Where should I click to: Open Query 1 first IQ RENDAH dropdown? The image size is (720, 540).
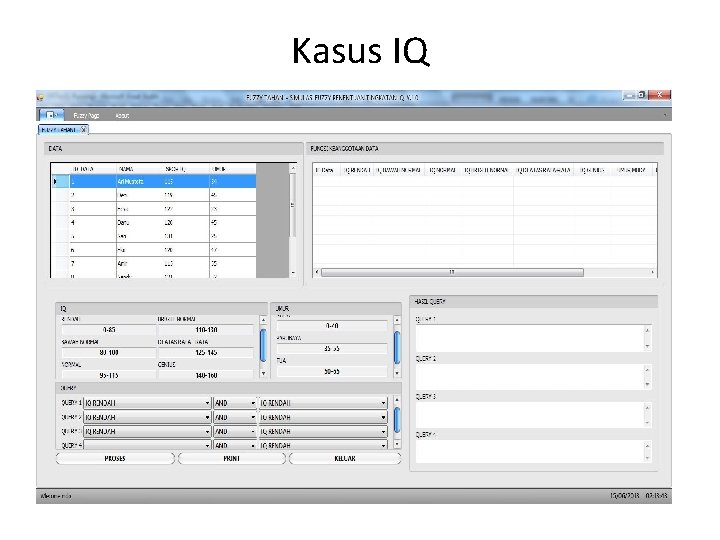[x=147, y=403]
